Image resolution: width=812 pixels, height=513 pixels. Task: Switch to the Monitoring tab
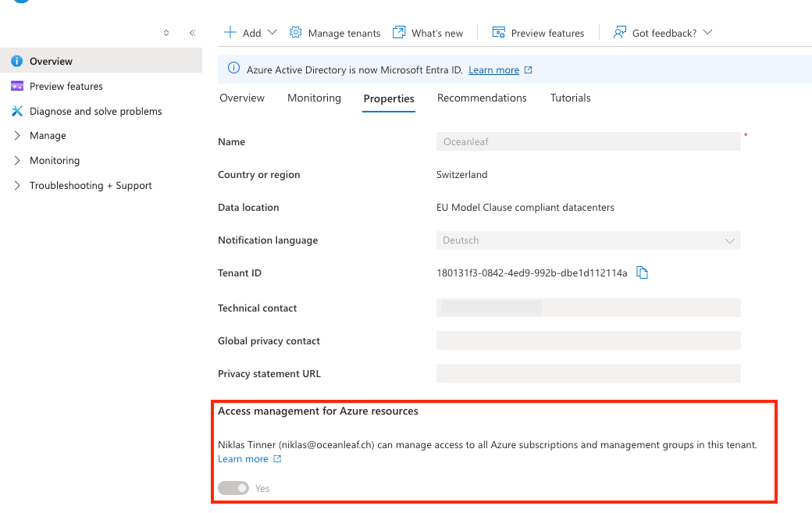315,98
